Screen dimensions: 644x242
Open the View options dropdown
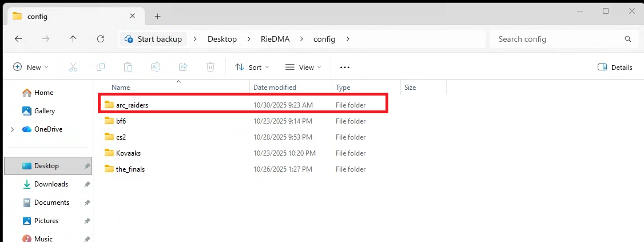click(x=303, y=67)
